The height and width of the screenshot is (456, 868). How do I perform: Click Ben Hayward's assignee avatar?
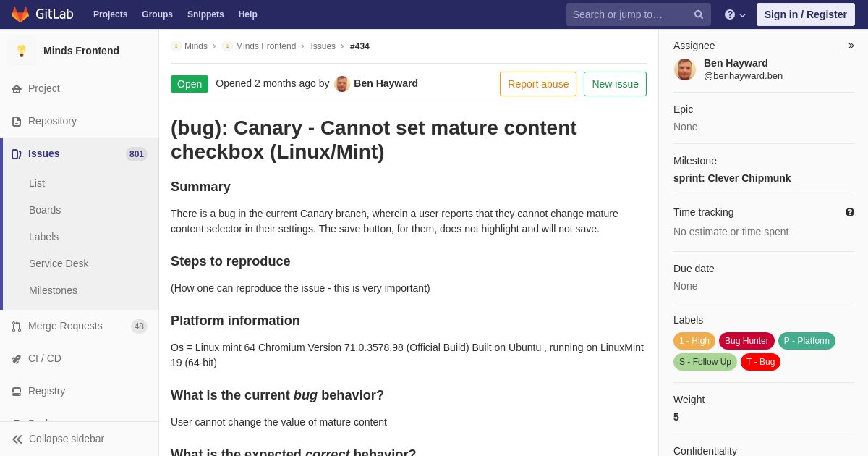[x=685, y=69]
